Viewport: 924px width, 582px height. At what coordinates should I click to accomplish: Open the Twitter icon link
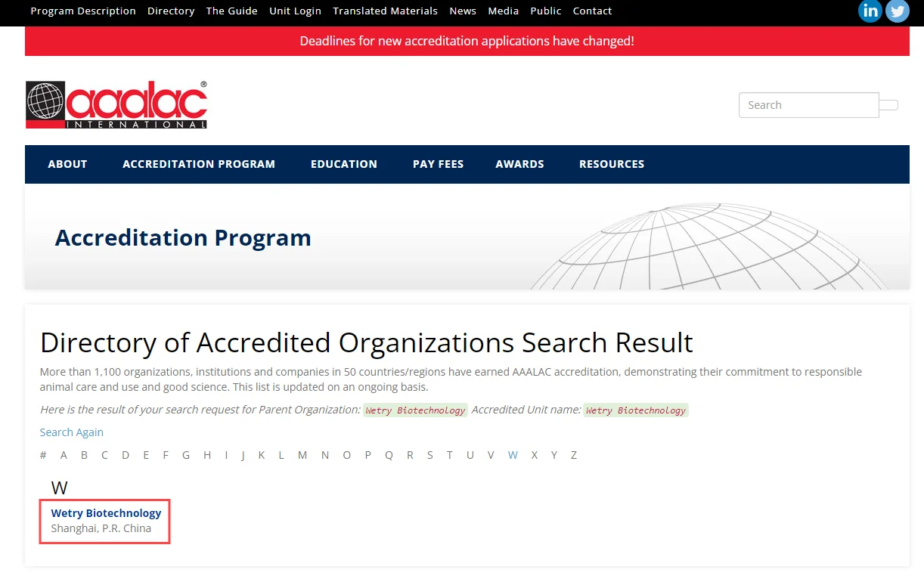coord(898,11)
